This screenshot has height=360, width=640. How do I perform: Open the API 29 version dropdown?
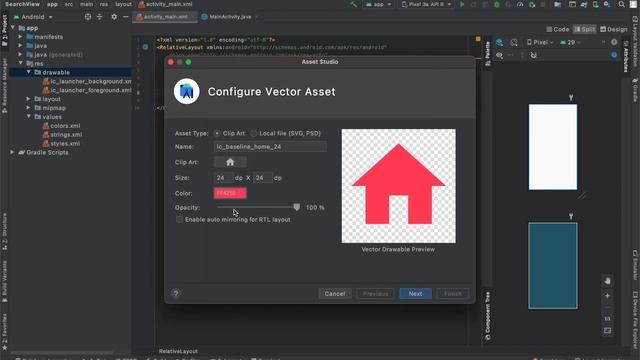[x=570, y=42]
